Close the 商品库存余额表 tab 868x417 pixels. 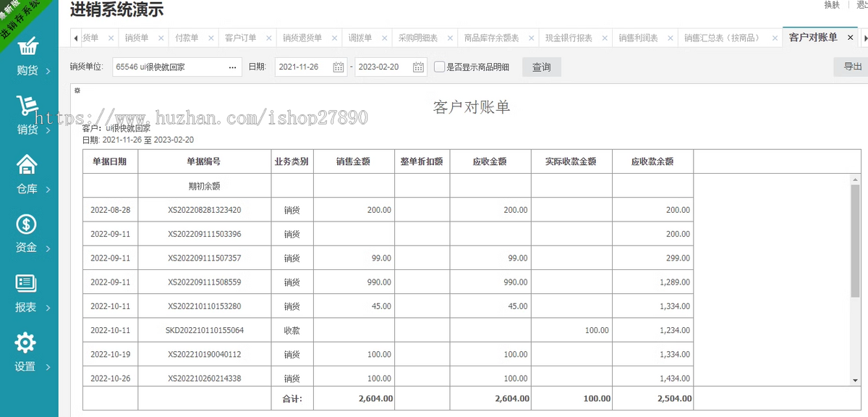(x=531, y=38)
